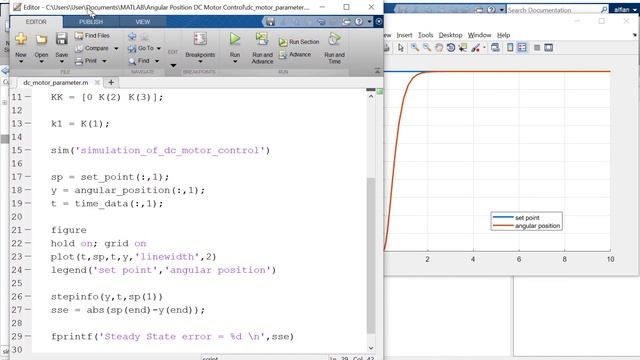Add a new editor tab with plus

tap(111, 82)
